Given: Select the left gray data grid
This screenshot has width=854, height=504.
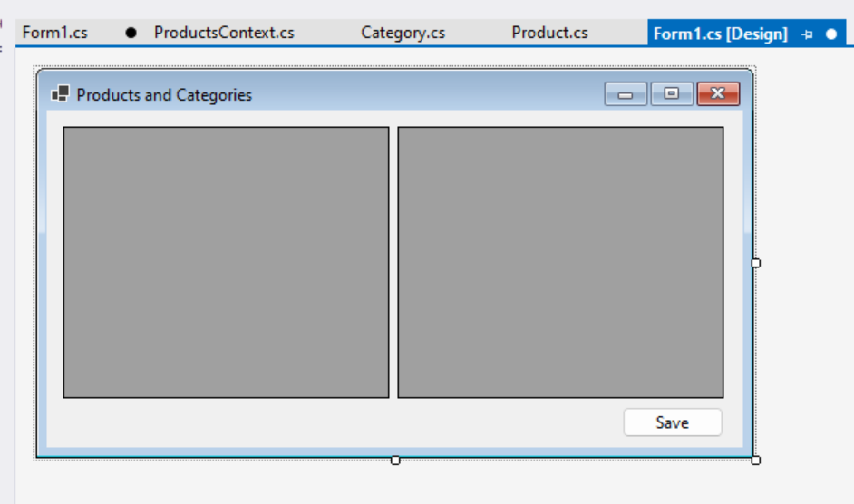Looking at the screenshot, I should point(226,262).
